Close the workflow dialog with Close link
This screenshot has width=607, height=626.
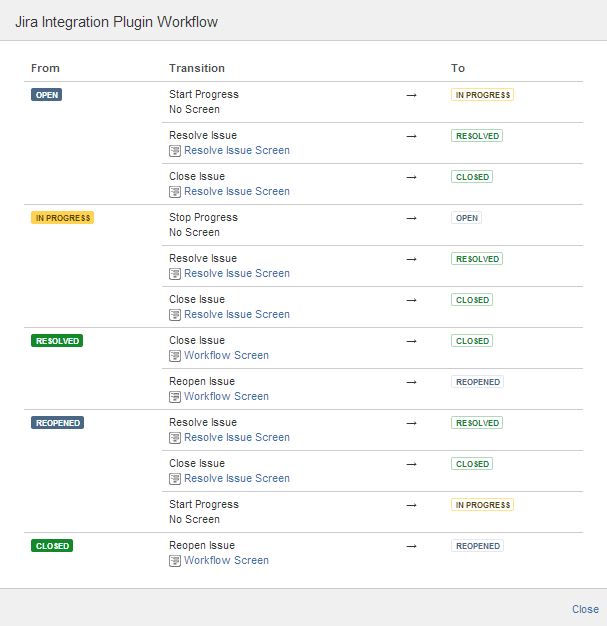(x=585, y=609)
